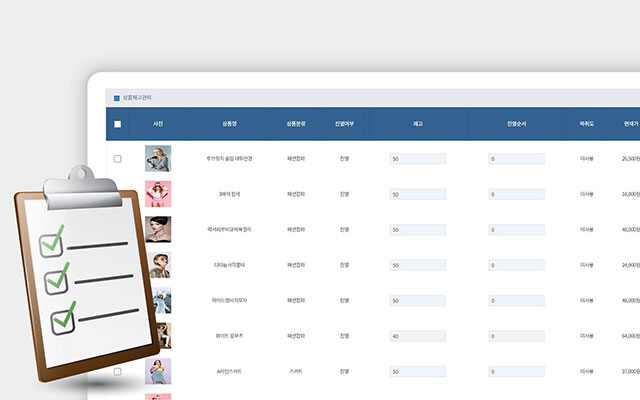
Task: Check the box for the 26,500원 product row
Action: 117,159
